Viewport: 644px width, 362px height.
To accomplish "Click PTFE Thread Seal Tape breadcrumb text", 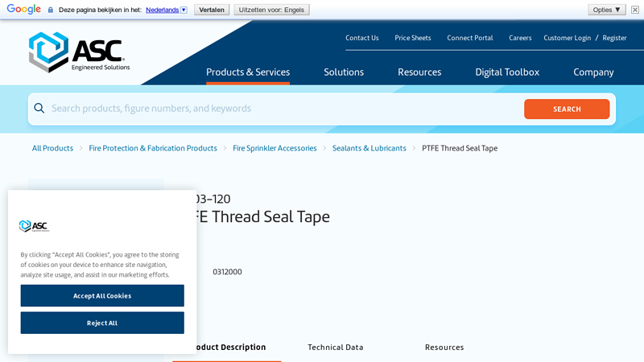I will [460, 148].
